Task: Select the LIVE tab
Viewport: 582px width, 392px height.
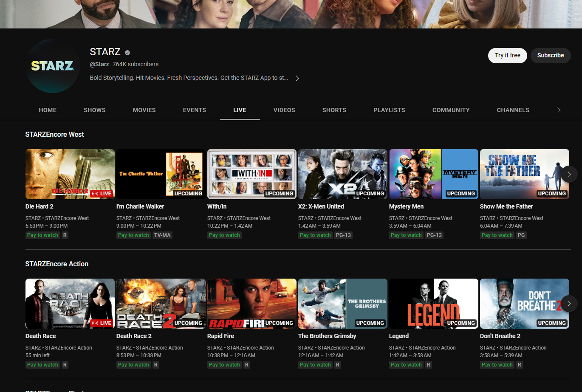Action: point(240,110)
